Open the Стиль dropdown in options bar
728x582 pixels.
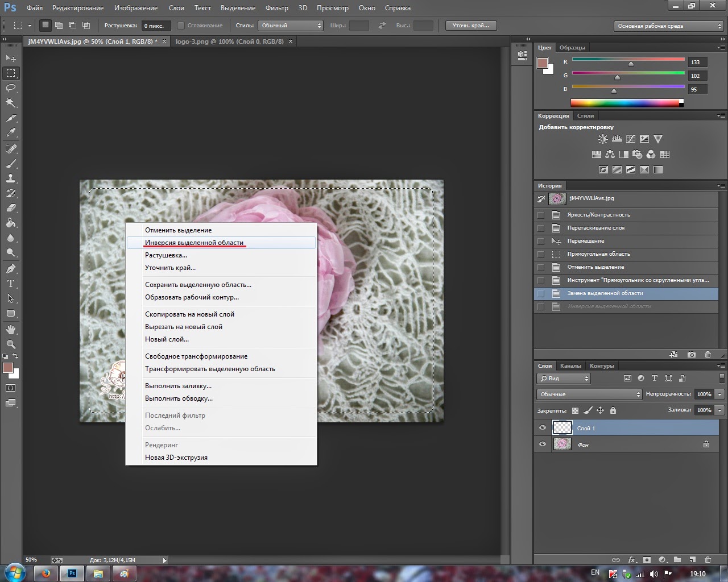click(291, 26)
